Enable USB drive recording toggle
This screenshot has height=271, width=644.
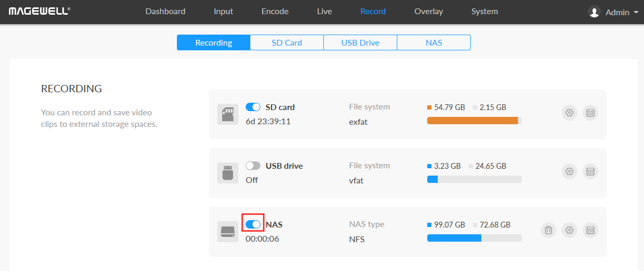point(253,166)
